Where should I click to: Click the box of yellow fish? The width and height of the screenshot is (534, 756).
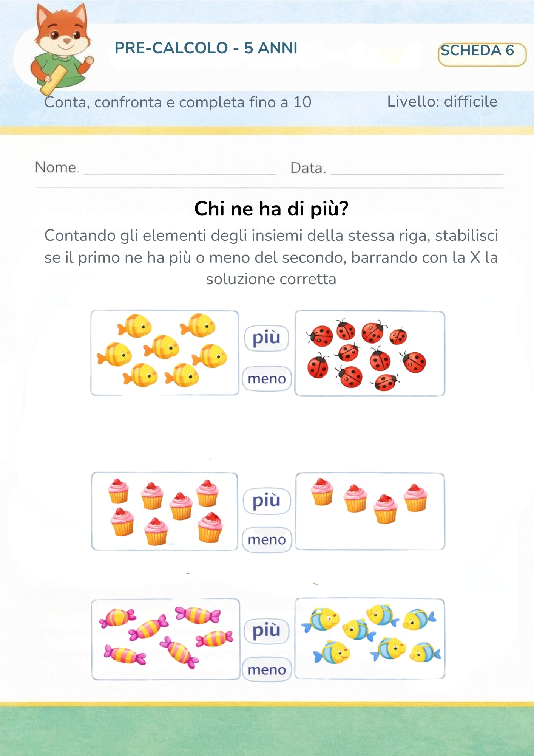[165, 353]
